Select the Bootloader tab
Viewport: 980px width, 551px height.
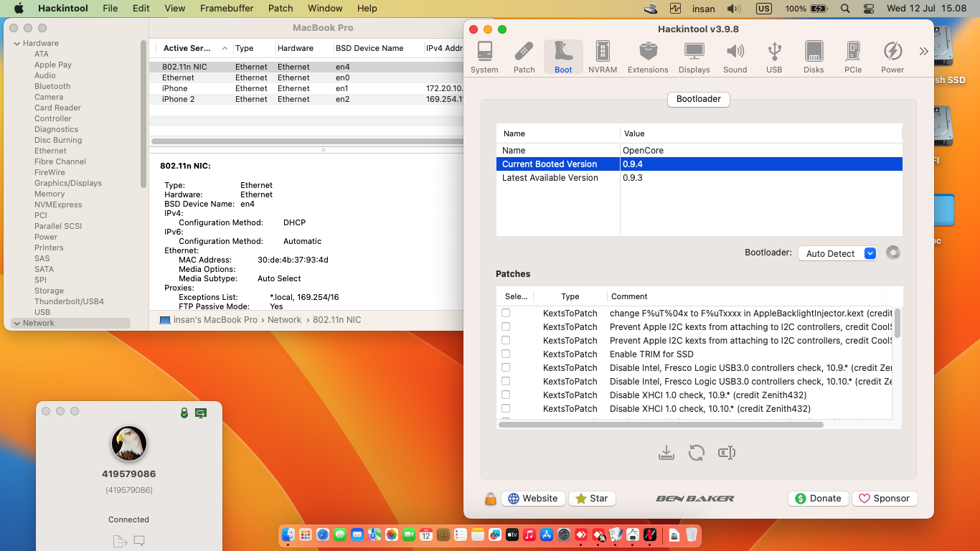point(698,99)
